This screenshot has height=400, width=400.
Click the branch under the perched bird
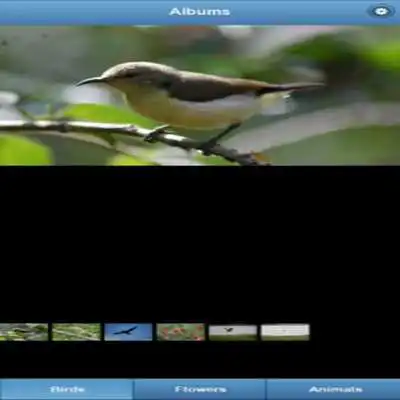coord(133,133)
